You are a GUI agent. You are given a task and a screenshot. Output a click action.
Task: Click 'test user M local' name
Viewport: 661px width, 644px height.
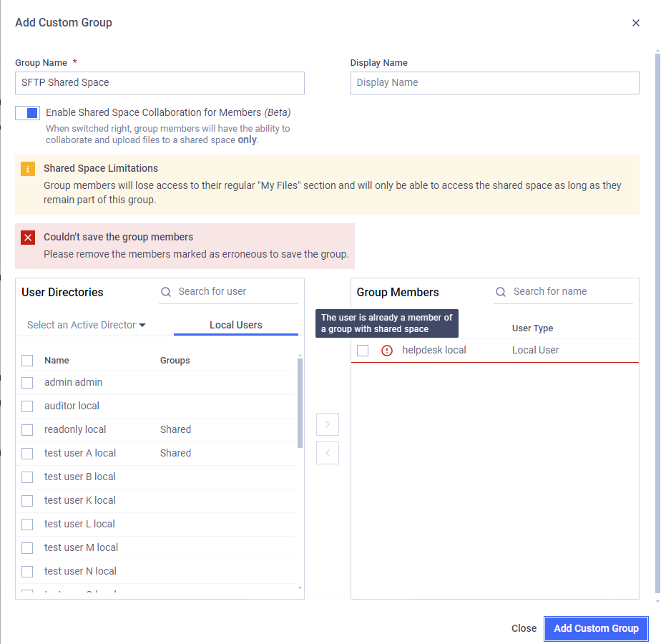(x=82, y=548)
